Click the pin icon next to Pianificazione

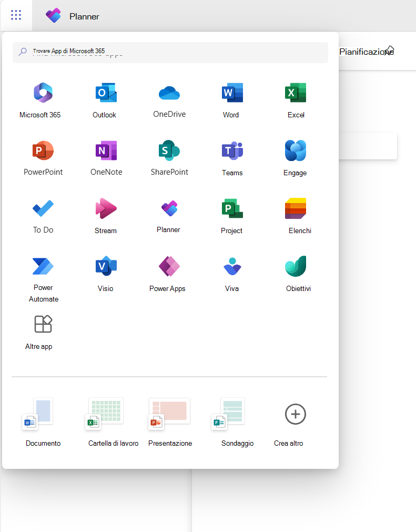pyautogui.click(x=390, y=51)
